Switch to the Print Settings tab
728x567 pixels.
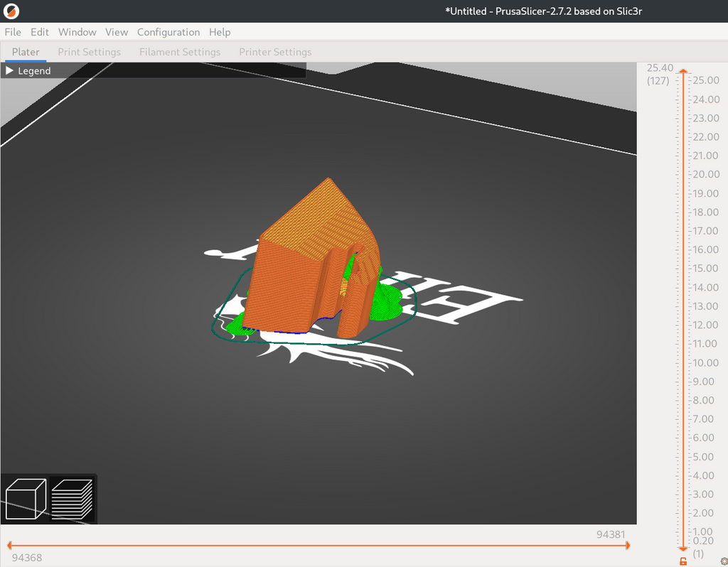coord(89,52)
